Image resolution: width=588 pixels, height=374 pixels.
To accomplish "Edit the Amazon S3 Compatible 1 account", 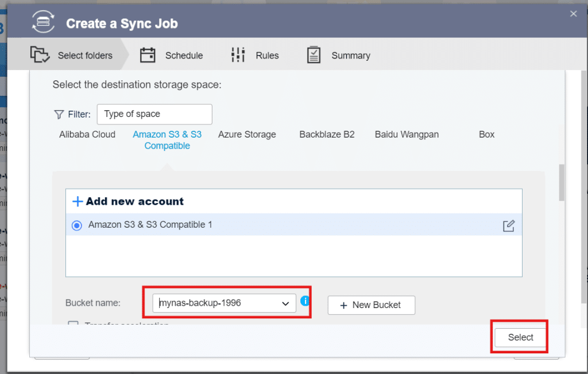I will click(x=508, y=225).
